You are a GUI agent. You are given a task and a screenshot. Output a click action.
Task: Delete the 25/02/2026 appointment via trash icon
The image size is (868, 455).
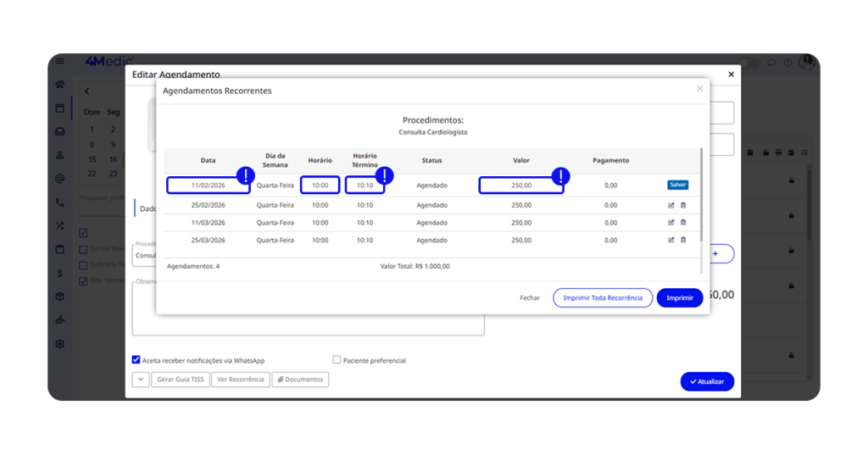[683, 205]
